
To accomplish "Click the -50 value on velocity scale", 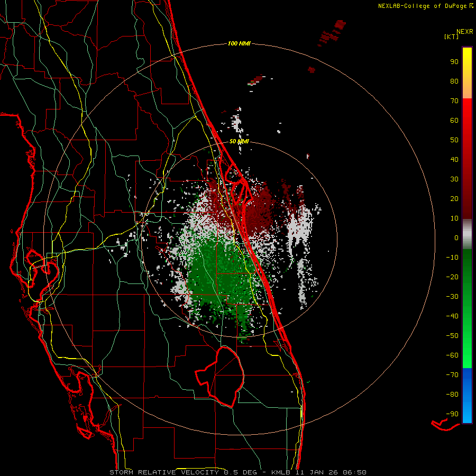I will click(x=452, y=336).
